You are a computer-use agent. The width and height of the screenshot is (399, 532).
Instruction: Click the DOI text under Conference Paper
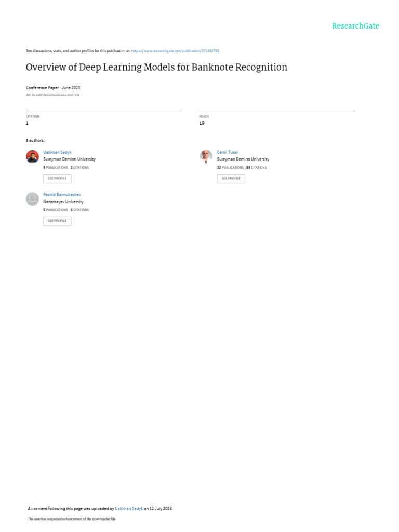(52, 95)
